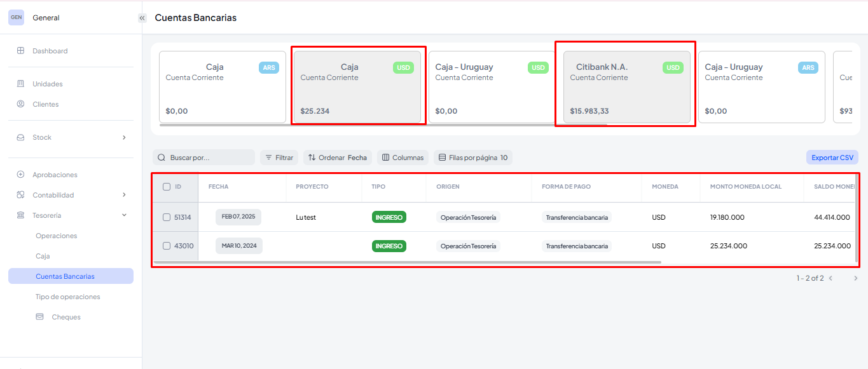The image size is (868, 369).
Task: Open the Filtrar button
Action: 279,158
